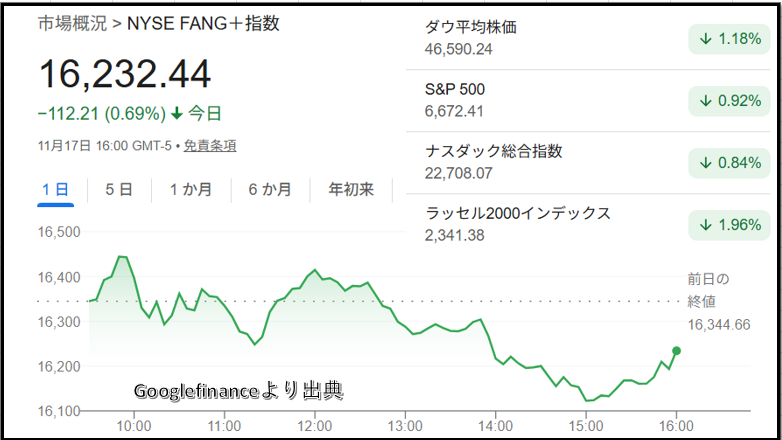The image size is (782, 440).
Task: Click the 前日の終値 16,344.66 label
Action: tap(718, 301)
